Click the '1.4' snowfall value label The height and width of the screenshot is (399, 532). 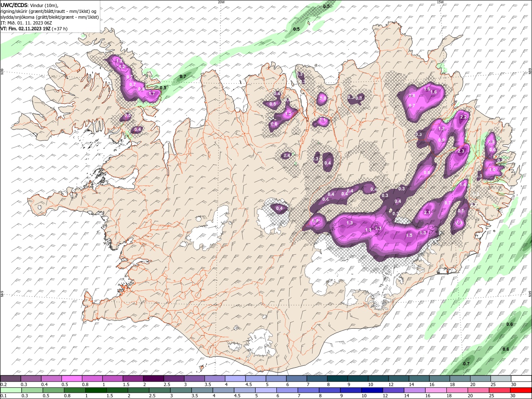click(463, 185)
